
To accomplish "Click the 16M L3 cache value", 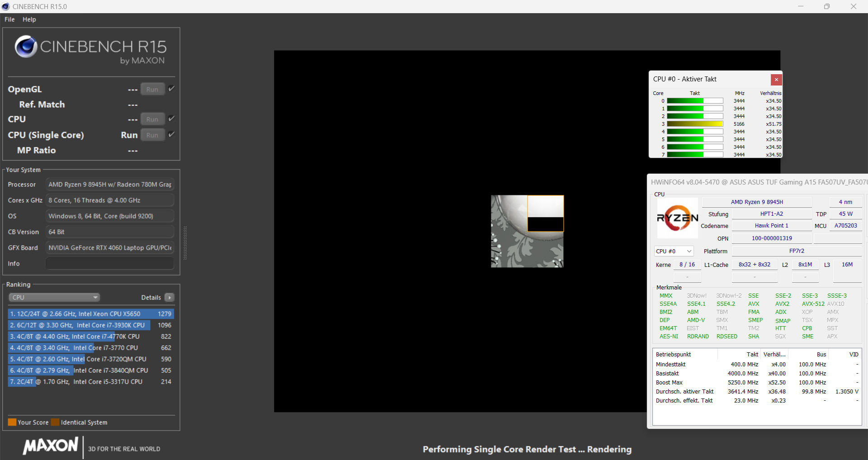I will [x=847, y=265].
